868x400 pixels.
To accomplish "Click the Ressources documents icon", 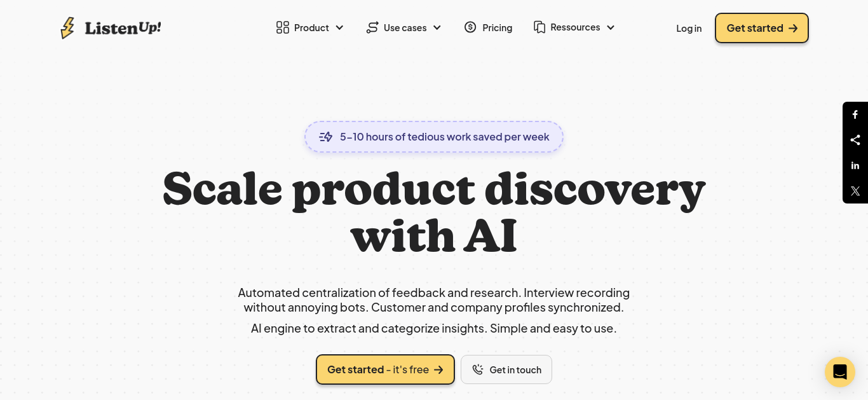I will click(x=539, y=27).
